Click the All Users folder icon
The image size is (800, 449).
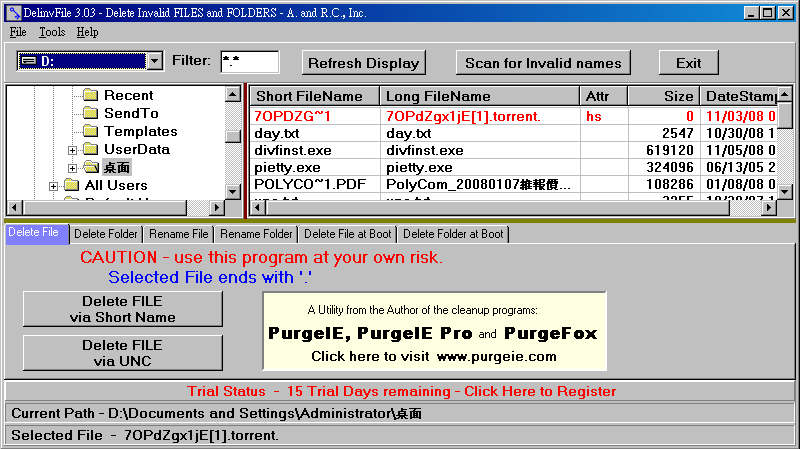(x=71, y=185)
